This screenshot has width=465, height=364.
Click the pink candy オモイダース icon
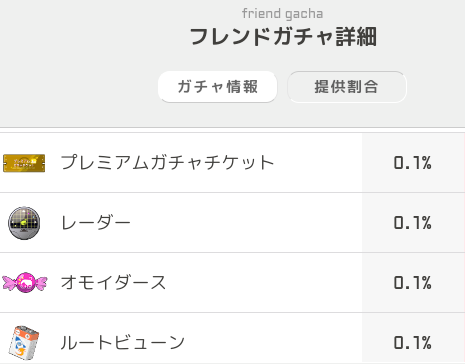pyautogui.click(x=25, y=283)
